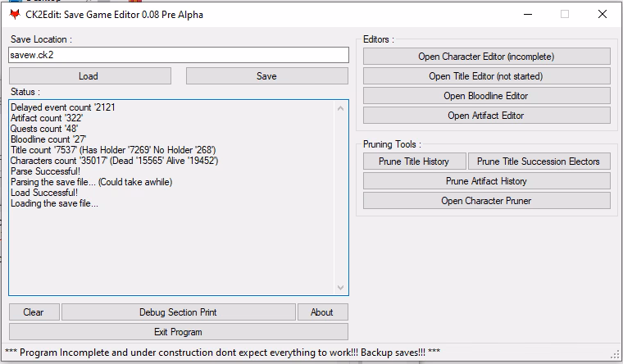Select the 'Loading the save file...' line
The height and width of the screenshot is (364, 623).
click(x=54, y=203)
